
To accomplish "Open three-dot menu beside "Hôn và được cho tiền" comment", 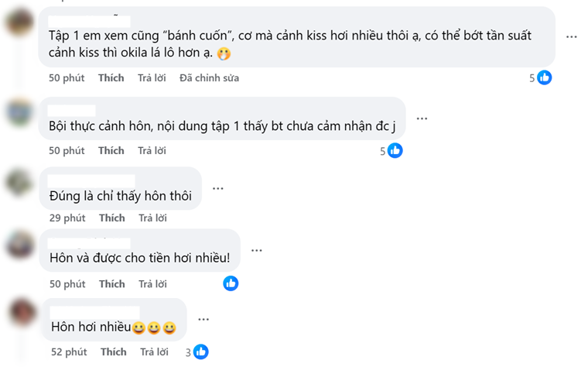I will pos(256,250).
